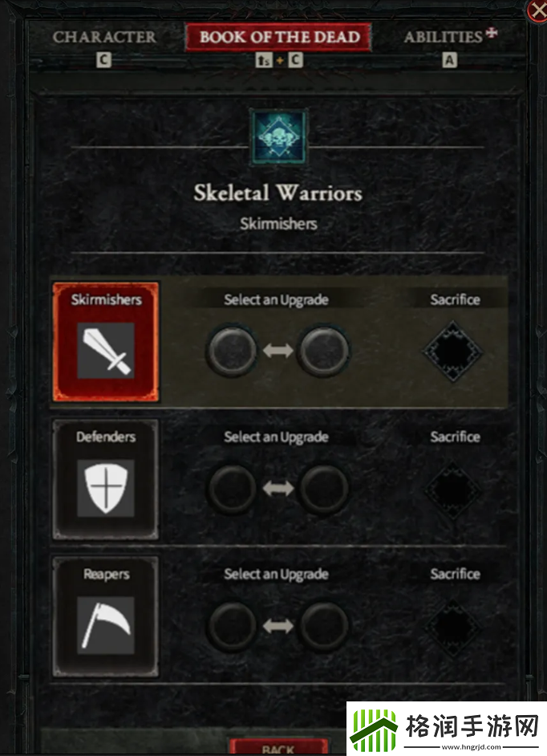
Task: Choose the first Defenders upgrade circle
Action: (x=232, y=489)
